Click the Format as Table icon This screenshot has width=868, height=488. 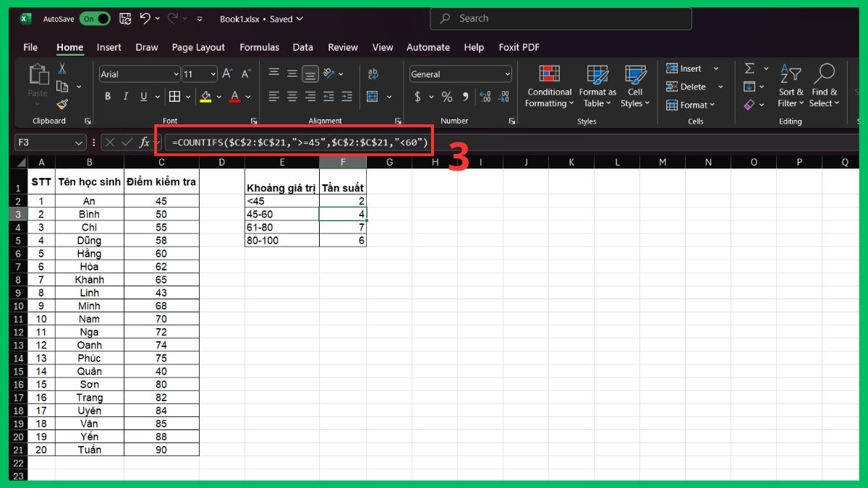tap(597, 85)
